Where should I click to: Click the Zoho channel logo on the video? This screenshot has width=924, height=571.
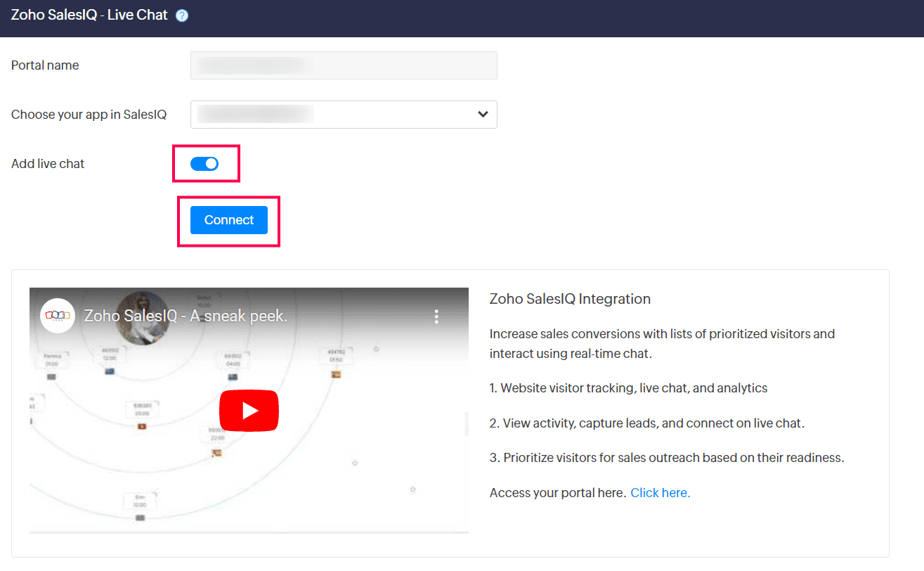[58, 316]
